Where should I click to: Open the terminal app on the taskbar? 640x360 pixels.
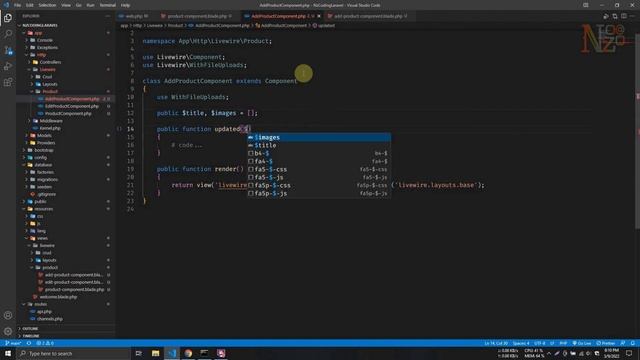click(x=204, y=353)
